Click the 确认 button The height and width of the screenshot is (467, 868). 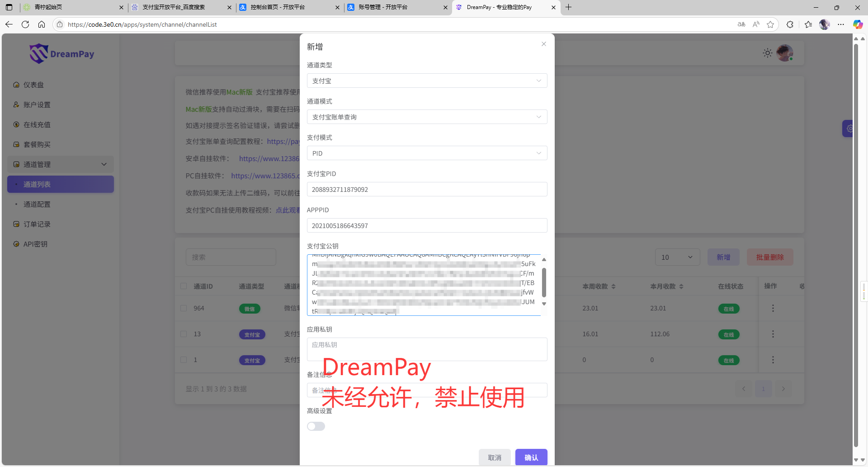click(x=531, y=457)
